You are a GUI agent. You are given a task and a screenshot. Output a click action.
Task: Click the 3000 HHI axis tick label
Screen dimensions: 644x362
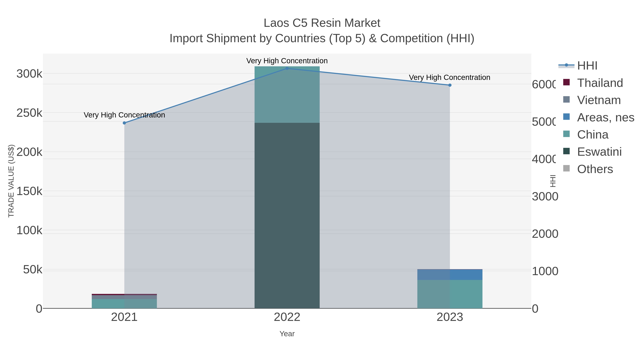[x=545, y=197]
